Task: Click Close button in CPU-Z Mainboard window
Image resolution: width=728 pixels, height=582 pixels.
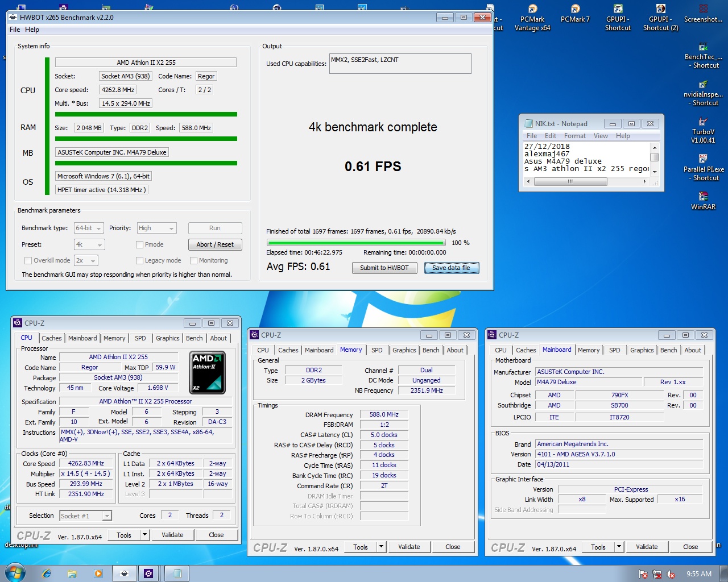Action: (690, 547)
